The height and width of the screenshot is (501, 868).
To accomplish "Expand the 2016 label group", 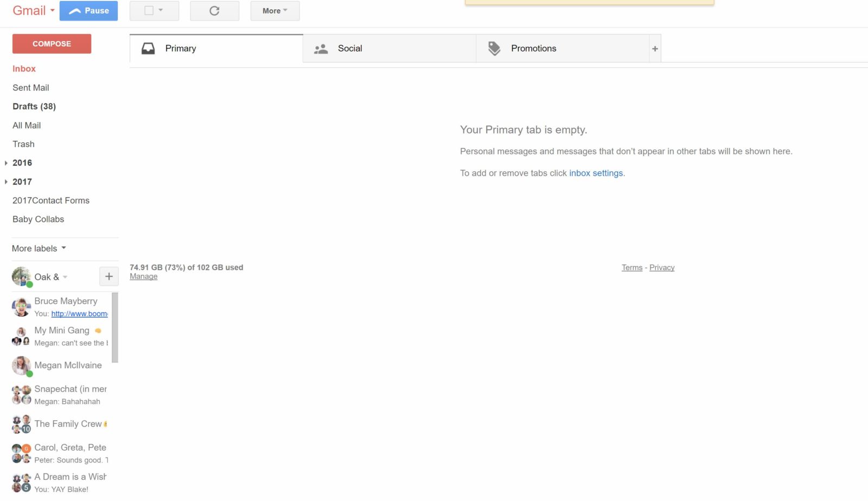I will pyautogui.click(x=5, y=163).
